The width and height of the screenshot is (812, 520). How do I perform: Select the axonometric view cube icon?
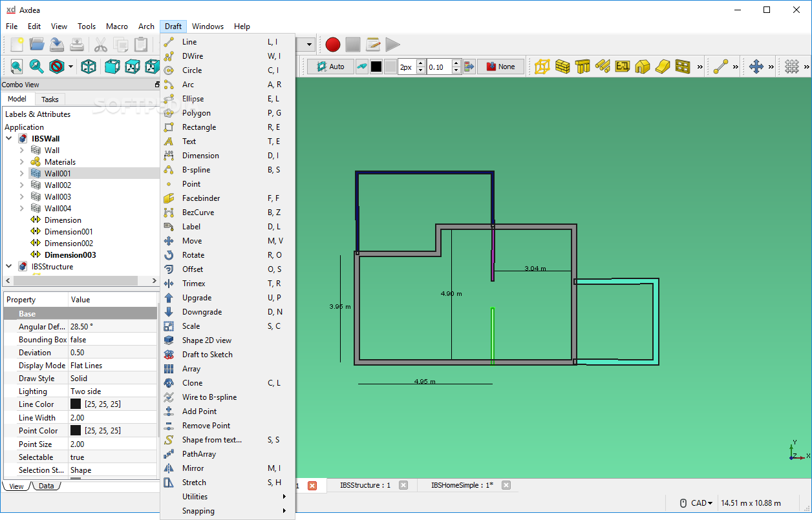pyautogui.click(x=89, y=66)
